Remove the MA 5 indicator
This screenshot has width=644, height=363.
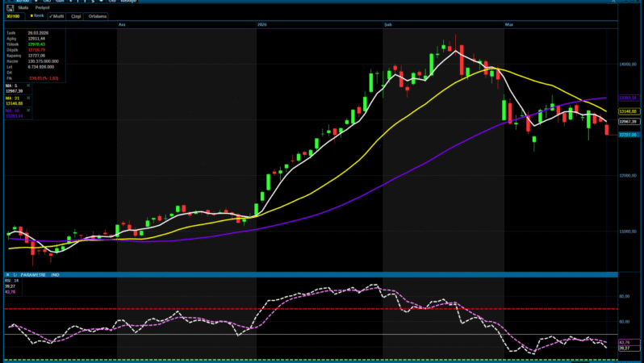(x=28, y=85)
